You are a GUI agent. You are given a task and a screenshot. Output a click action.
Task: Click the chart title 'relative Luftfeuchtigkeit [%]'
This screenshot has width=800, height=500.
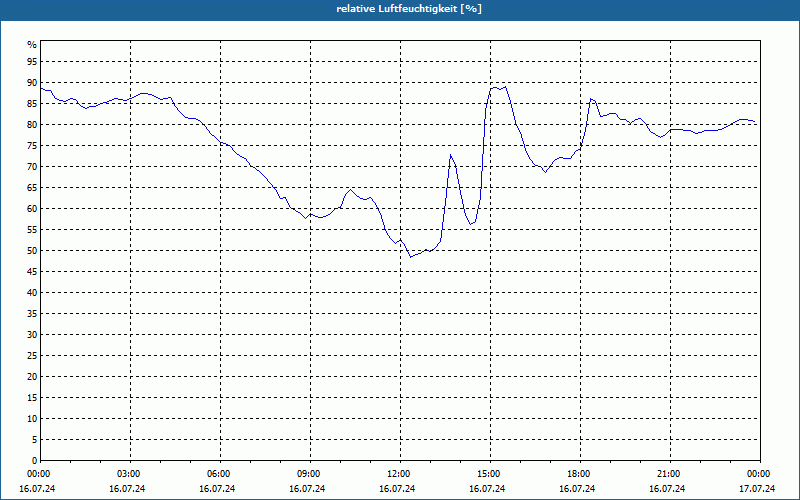coord(409,9)
